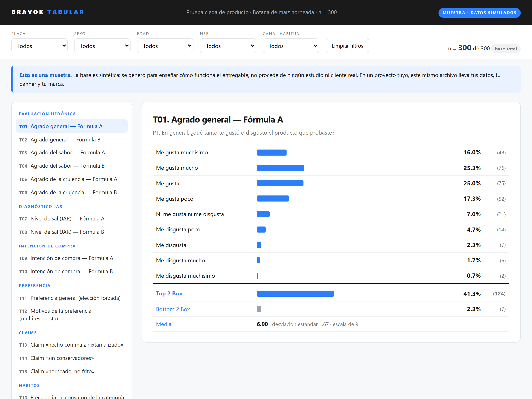
Task: Click the 'Ni me gusta ni me disgusta' label
Action: tap(190, 214)
